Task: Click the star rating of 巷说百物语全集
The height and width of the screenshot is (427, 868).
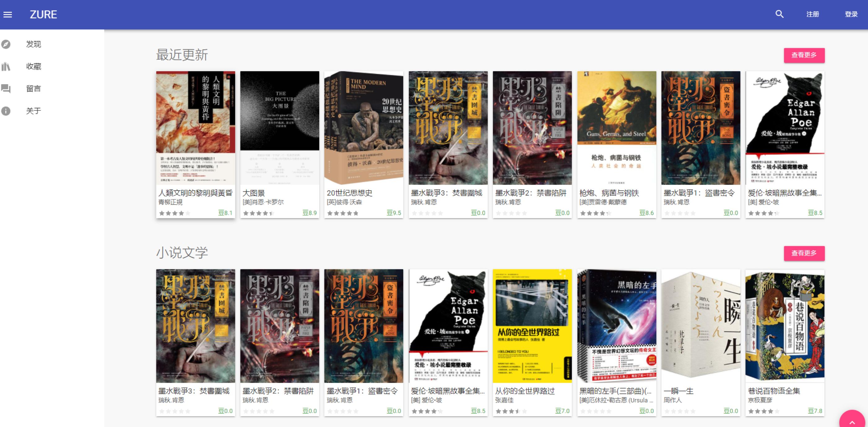Action: coord(764,411)
